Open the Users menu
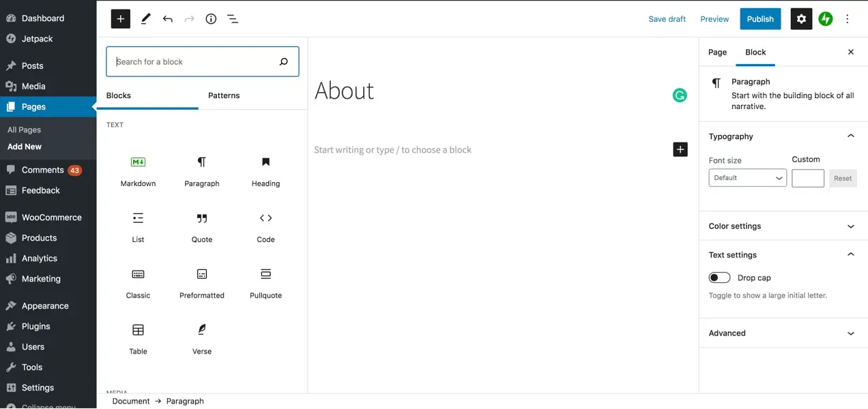Viewport: 868px width, 409px height. coord(48,347)
